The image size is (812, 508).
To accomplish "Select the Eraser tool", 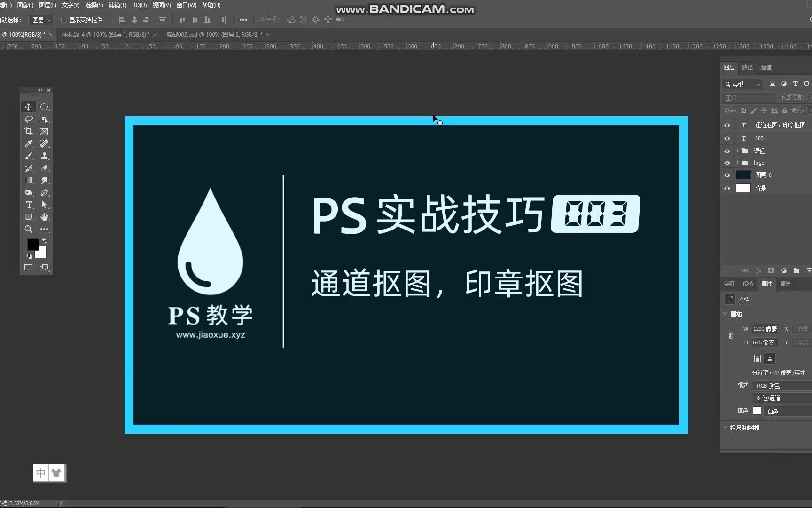I will tap(44, 168).
